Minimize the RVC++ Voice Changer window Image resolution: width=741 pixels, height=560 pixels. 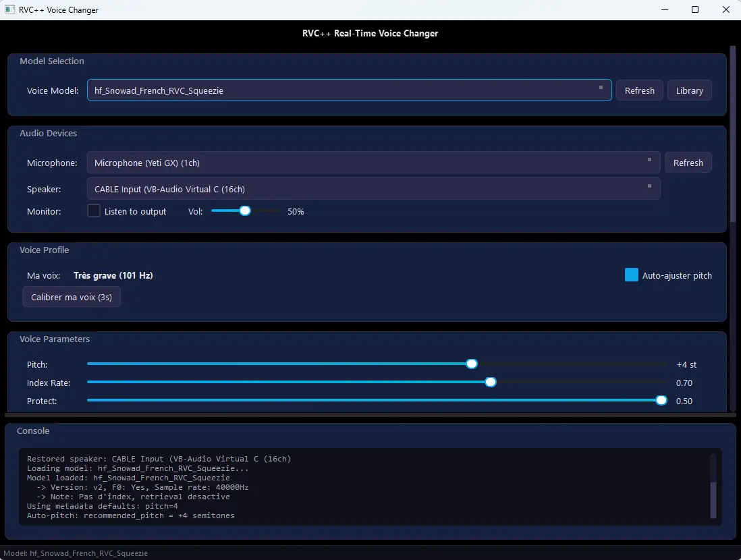point(664,10)
